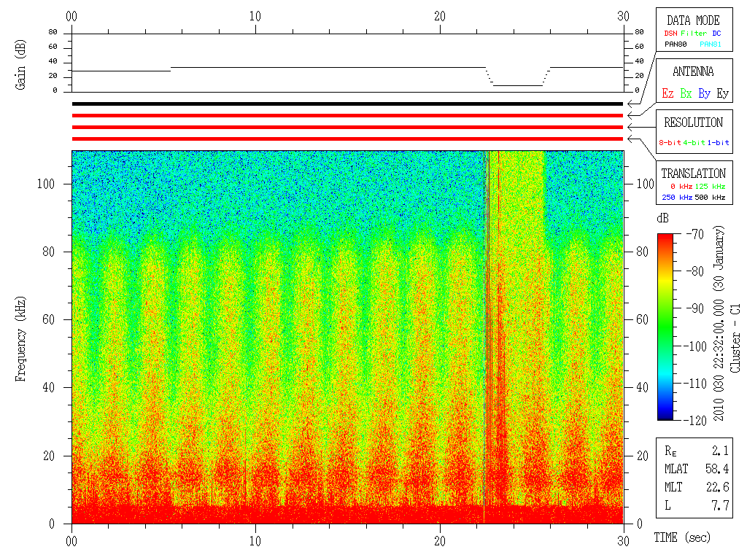
Task: Click the blue By antenna label
Action: coord(704,93)
